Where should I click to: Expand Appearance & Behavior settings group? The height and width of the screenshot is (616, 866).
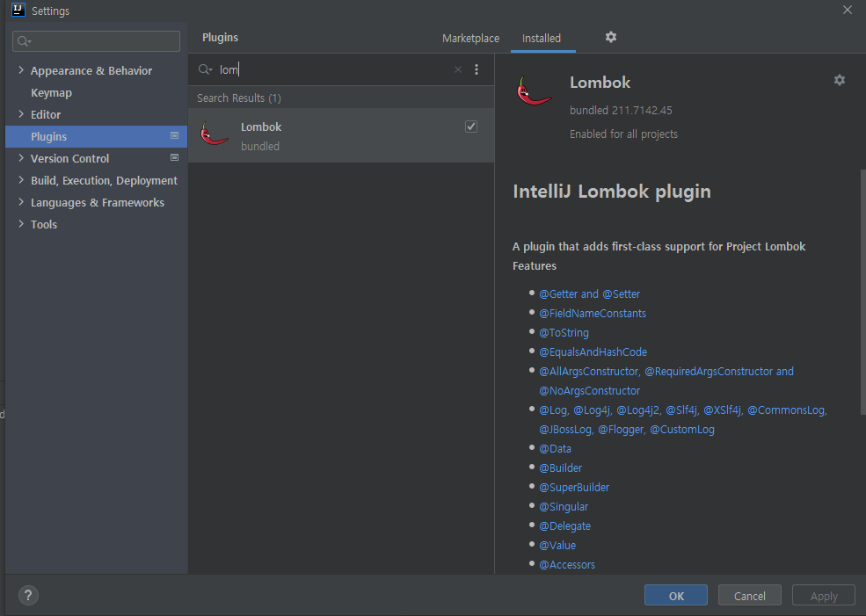[x=21, y=70]
